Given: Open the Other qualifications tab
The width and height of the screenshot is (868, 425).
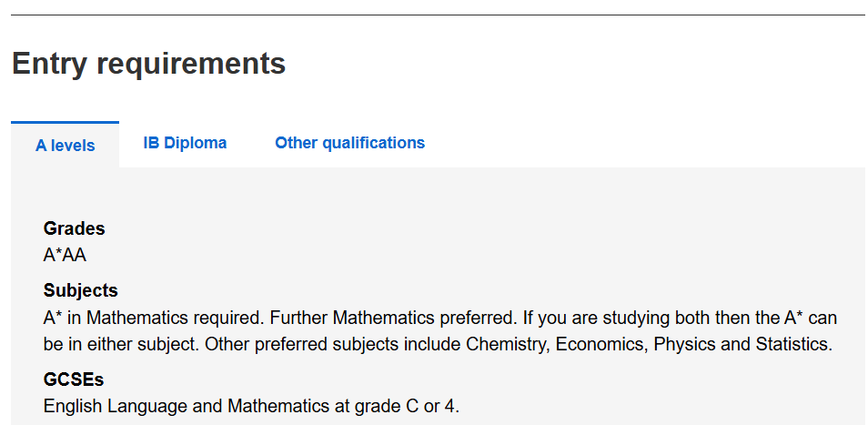Looking at the screenshot, I should 349,143.
